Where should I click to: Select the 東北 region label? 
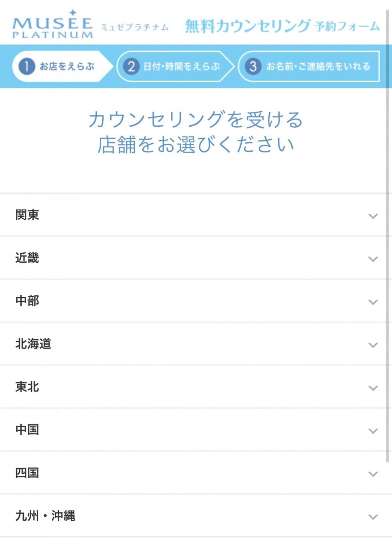tap(27, 386)
